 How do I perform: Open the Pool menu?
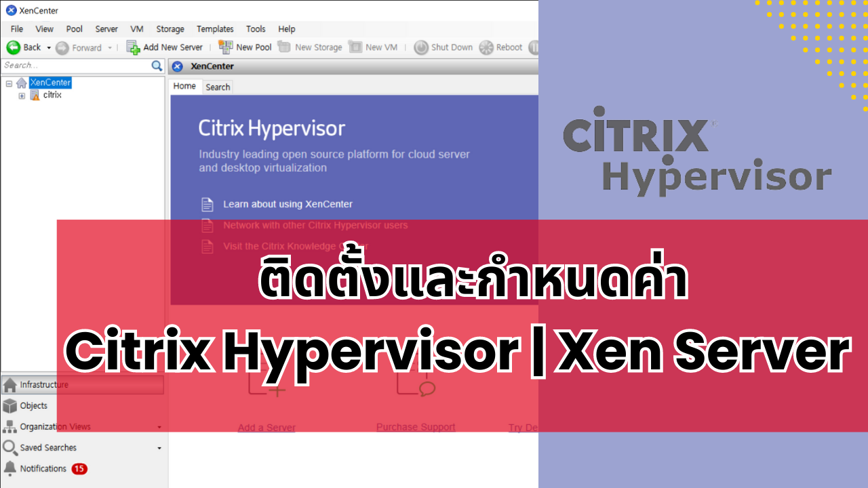[75, 29]
